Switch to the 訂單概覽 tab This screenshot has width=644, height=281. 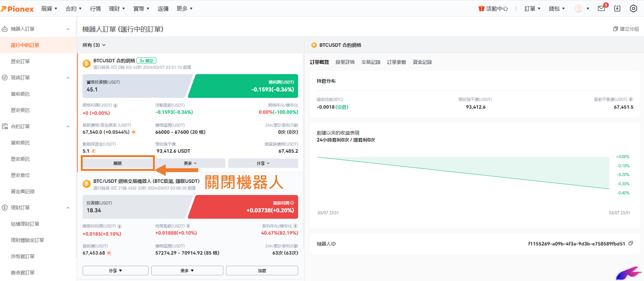click(319, 62)
